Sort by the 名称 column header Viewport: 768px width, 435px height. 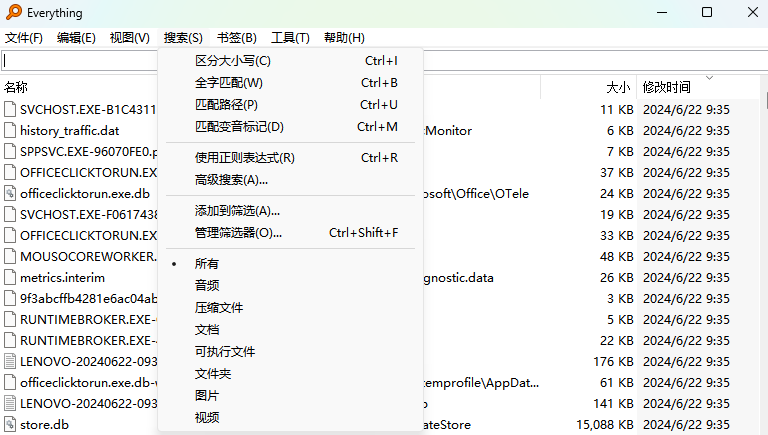click(x=16, y=87)
